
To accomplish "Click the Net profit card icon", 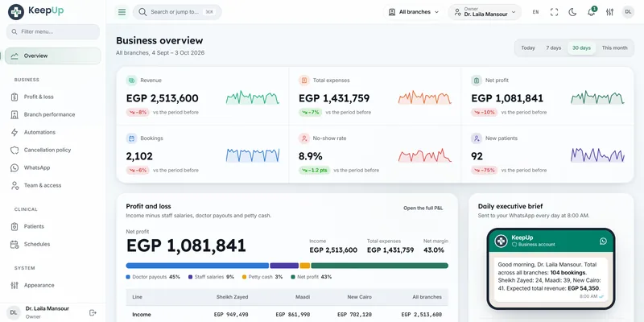I will [x=477, y=80].
